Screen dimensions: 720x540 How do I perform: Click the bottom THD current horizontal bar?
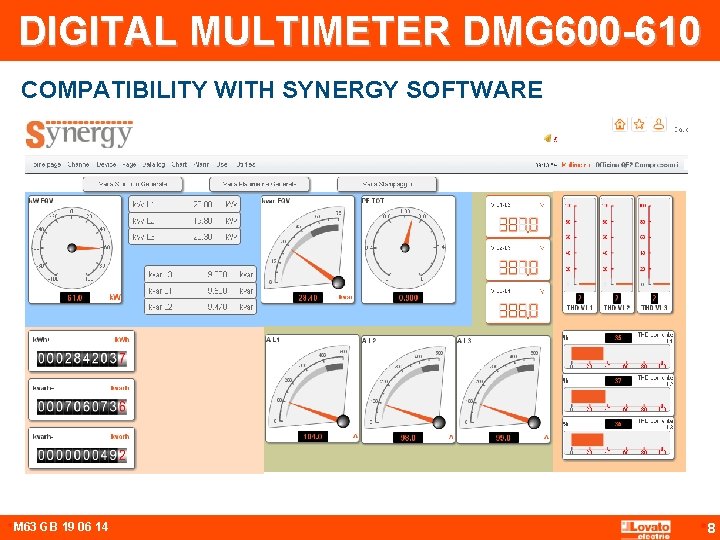[618, 438]
